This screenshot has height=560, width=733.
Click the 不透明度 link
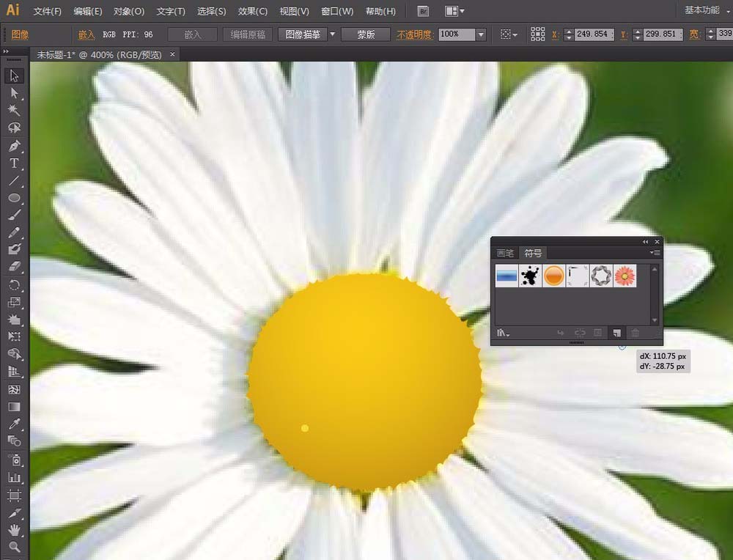(415, 34)
